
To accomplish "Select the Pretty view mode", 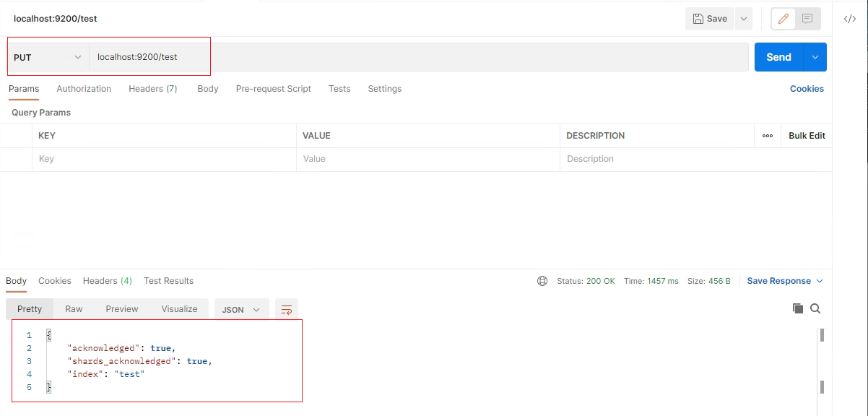I will point(30,309).
